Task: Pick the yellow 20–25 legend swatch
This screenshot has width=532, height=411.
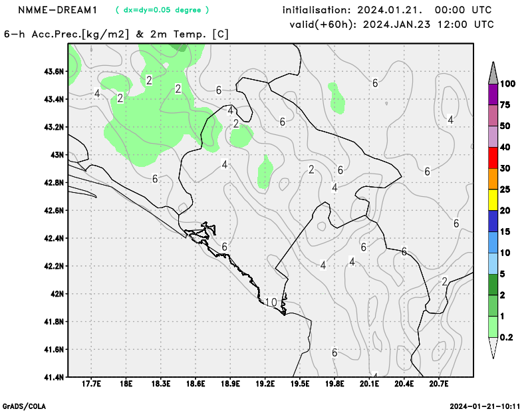Action: point(493,200)
